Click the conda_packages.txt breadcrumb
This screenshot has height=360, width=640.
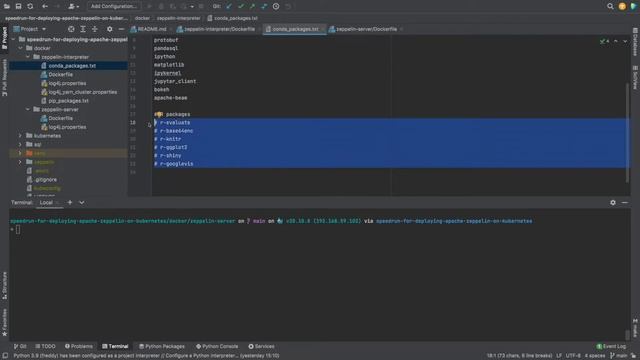pyautogui.click(x=233, y=18)
